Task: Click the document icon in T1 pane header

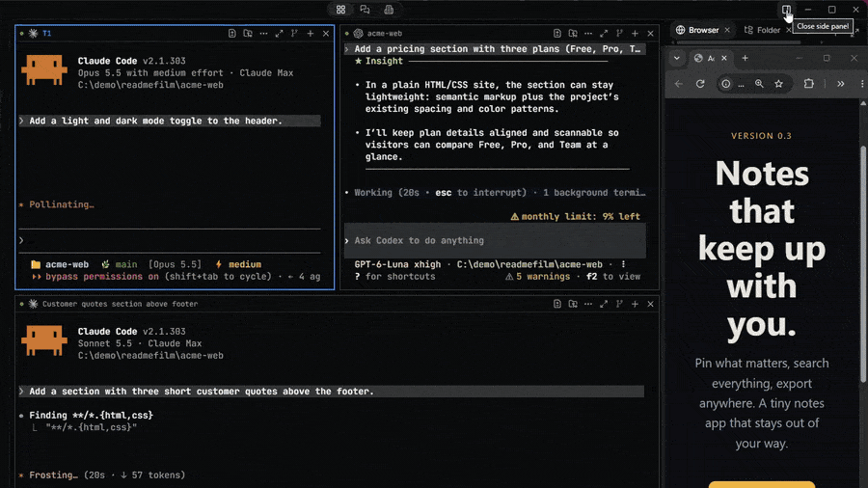Action: [231, 33]
